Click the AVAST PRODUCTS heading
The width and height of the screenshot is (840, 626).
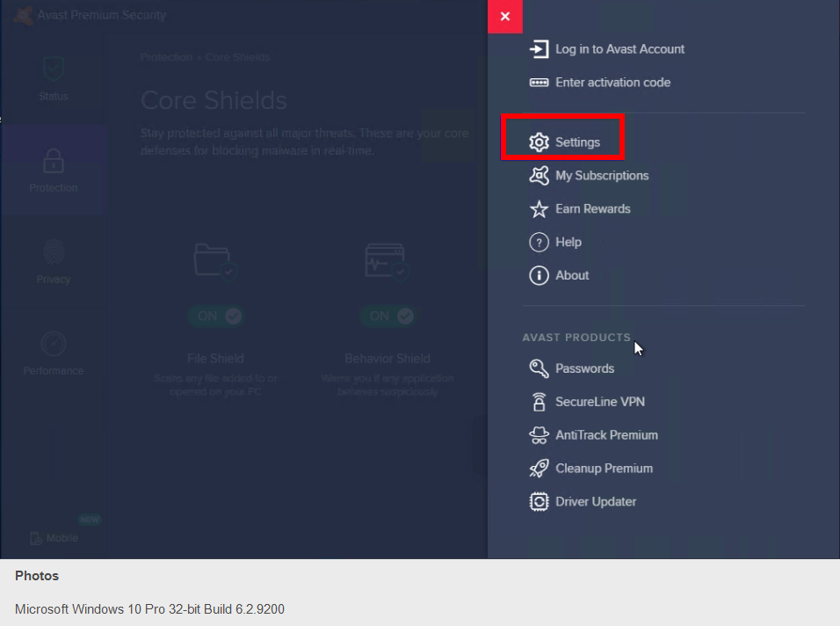click(576, 338)
